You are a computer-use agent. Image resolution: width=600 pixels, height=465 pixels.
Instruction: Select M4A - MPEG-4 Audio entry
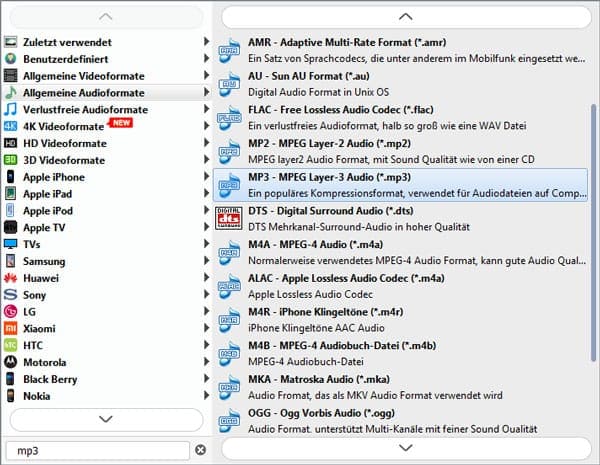coord(400,252)
